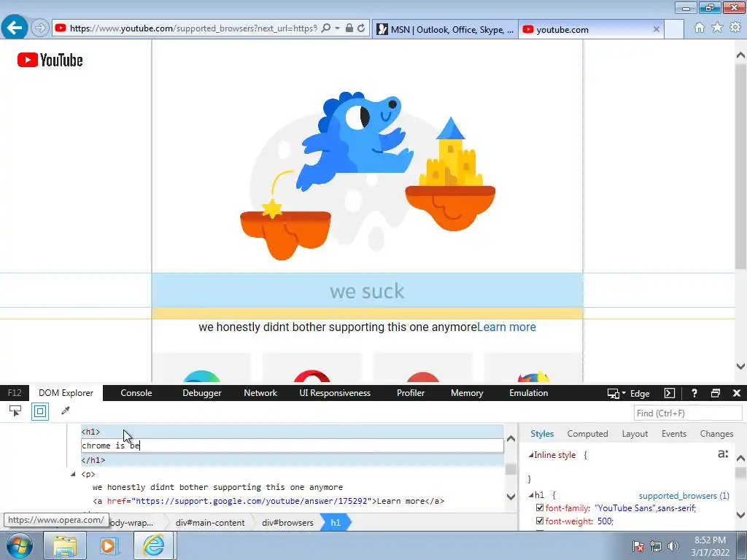The height and width of the screenshot is (560, 747).
Task: Click the Styles pane scrollbar up arrow
Action: (x=740, y=459)
